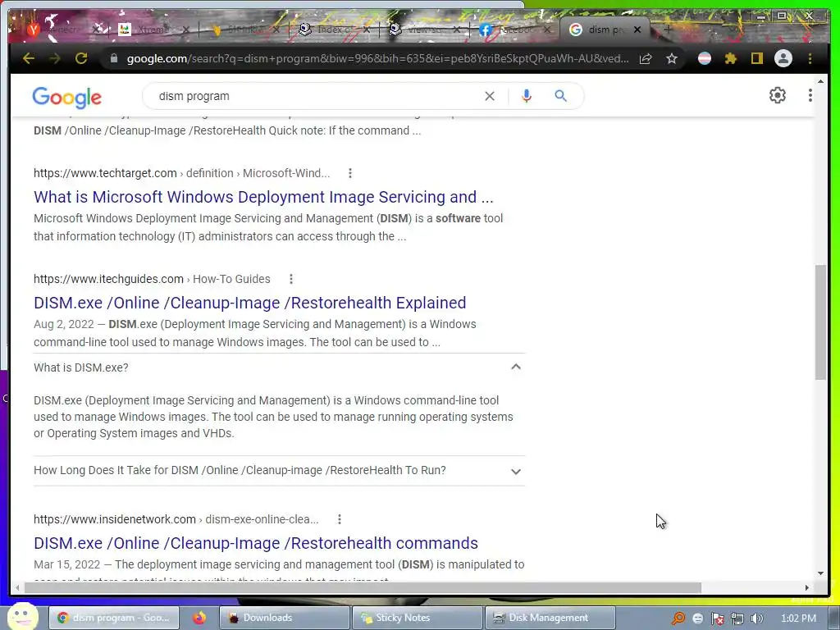Open site info via the lock icon

coord(113,58)
